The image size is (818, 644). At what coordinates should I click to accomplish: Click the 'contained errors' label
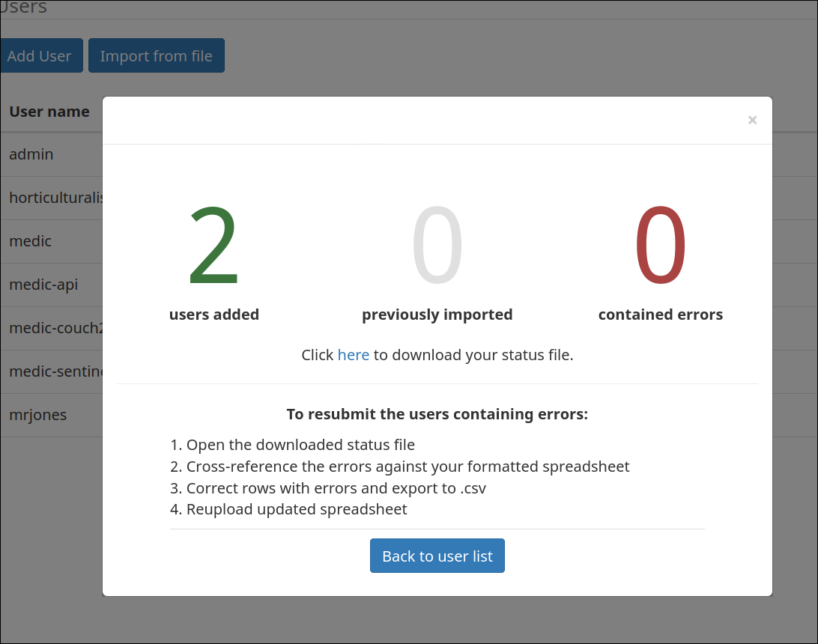tap(661, 315)
